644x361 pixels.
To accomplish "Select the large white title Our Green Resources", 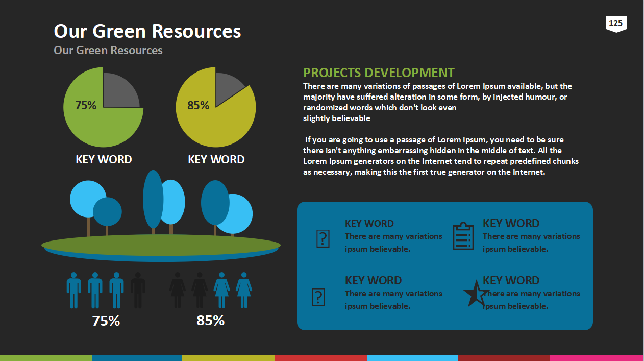I will [147, 31].
